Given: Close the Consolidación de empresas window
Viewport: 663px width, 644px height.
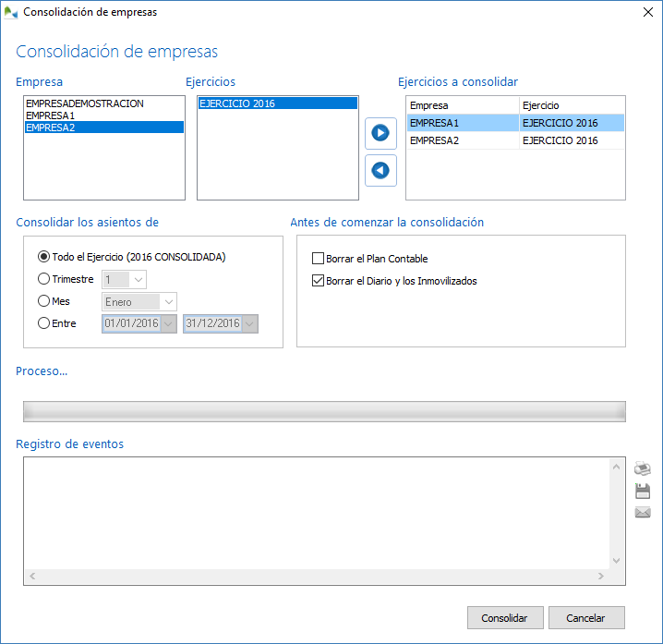Looking at the screenshot, I should coord(646,12).
